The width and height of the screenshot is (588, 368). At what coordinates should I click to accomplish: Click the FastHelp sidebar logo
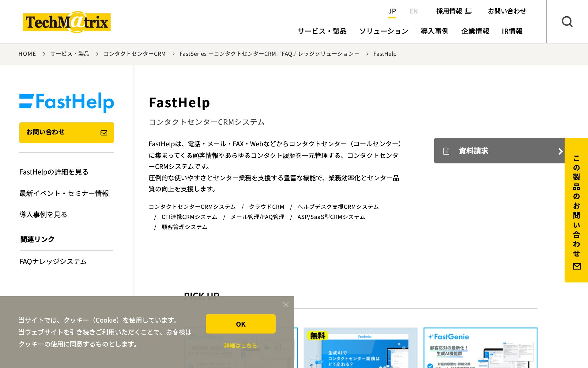(x=66, y=102)
